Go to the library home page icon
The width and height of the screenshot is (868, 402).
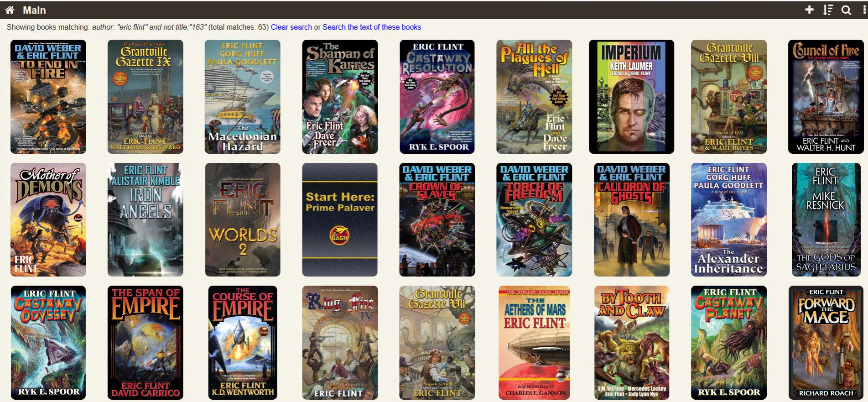click(10, 10)
